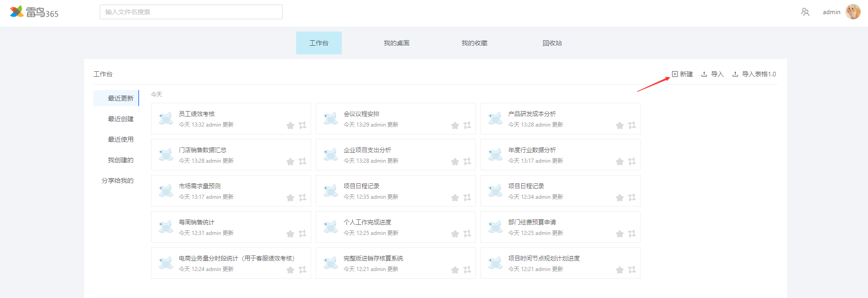The image size is (868, 298).
Task: Click the pin icon on 会议议程安排 card
Action: (x=467, y=125)
